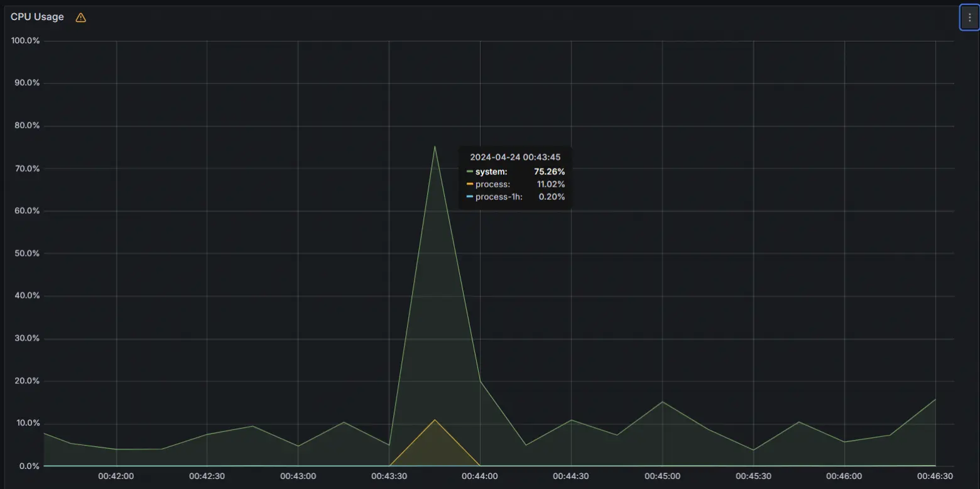Click the 00:43:30 time axis label

click(x=389, y=476)
